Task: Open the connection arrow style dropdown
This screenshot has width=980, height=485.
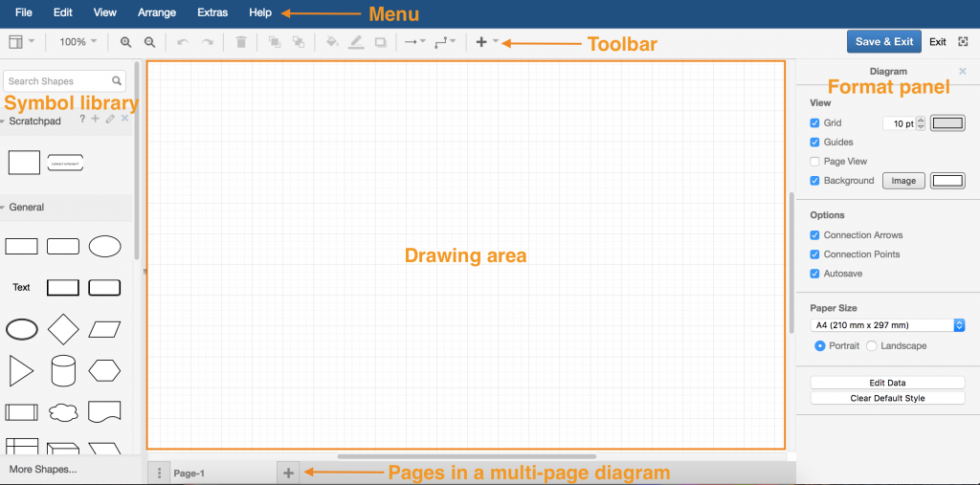Action: click(415, 42)
